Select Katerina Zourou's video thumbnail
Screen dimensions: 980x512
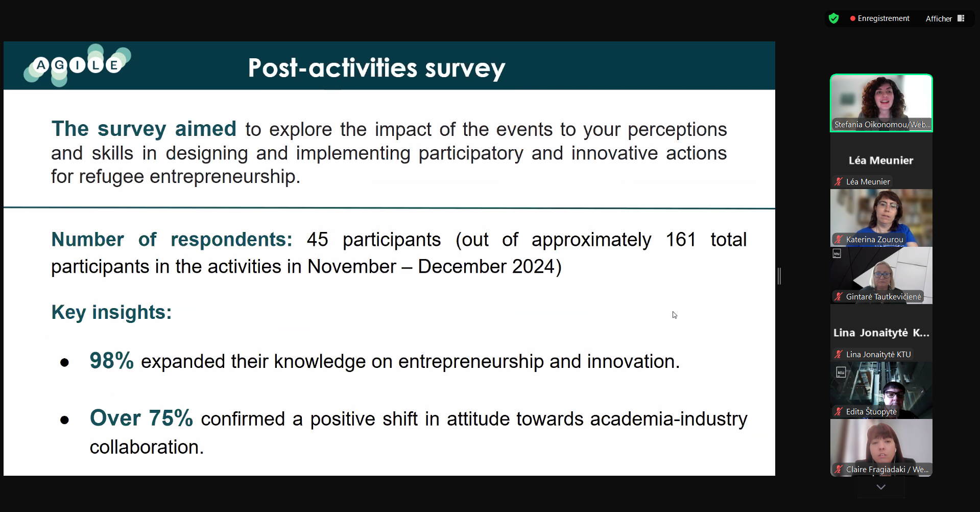[x=881, y=218]
